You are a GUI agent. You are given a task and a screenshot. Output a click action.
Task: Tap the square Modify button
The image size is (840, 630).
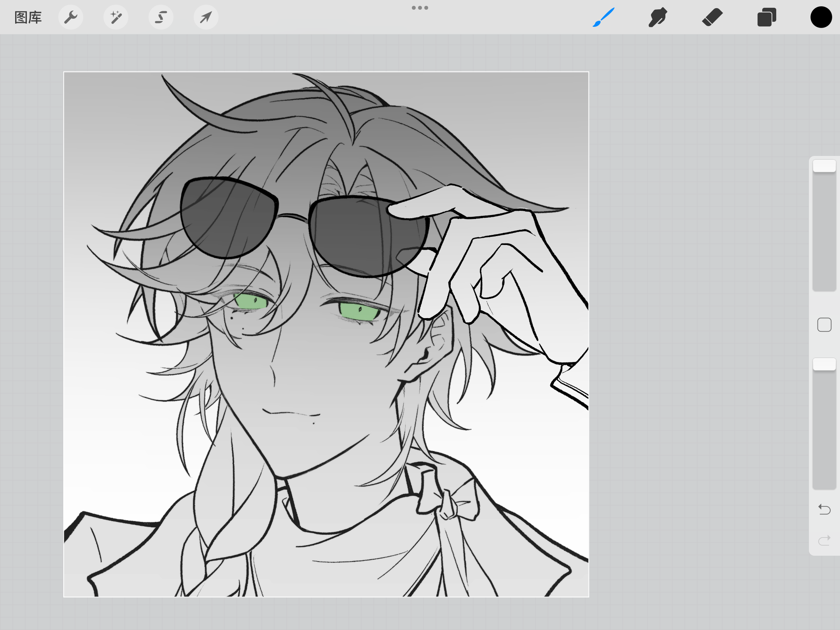pos(824,325)
